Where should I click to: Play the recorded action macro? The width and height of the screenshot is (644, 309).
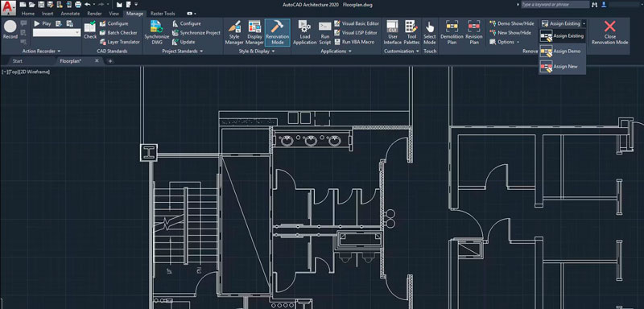tap(43, 23)
